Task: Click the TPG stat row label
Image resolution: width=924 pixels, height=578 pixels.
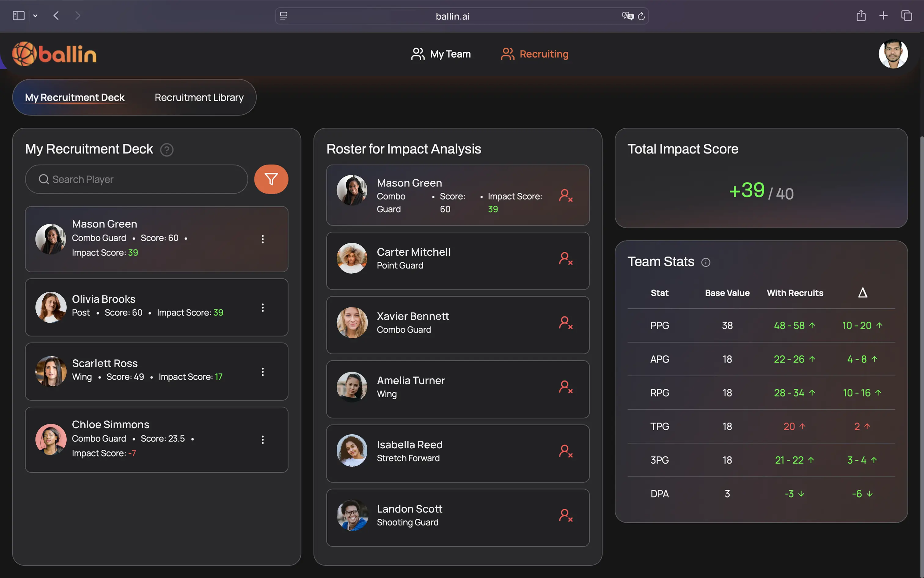Action: tap(659, 427)
